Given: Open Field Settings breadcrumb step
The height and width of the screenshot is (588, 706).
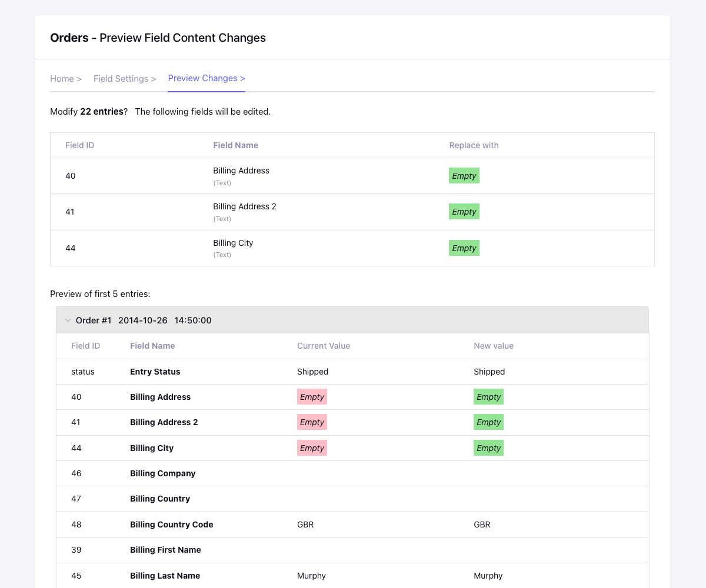Looking at the screenshot, I should [x=125, y=79].
